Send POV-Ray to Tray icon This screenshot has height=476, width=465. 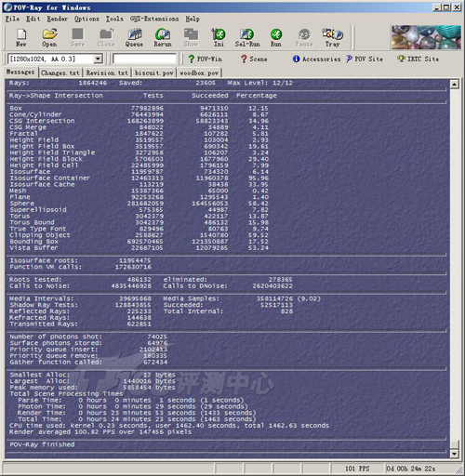click(332, 37)
